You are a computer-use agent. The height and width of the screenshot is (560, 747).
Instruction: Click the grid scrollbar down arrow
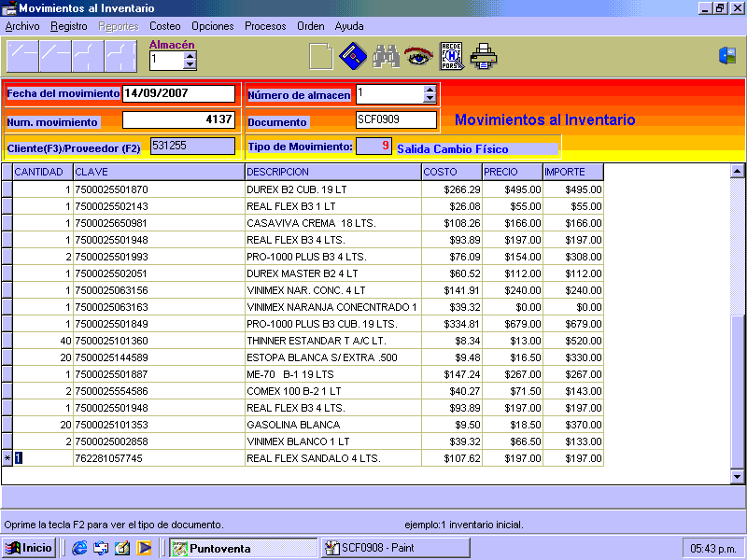coord(737,476)
